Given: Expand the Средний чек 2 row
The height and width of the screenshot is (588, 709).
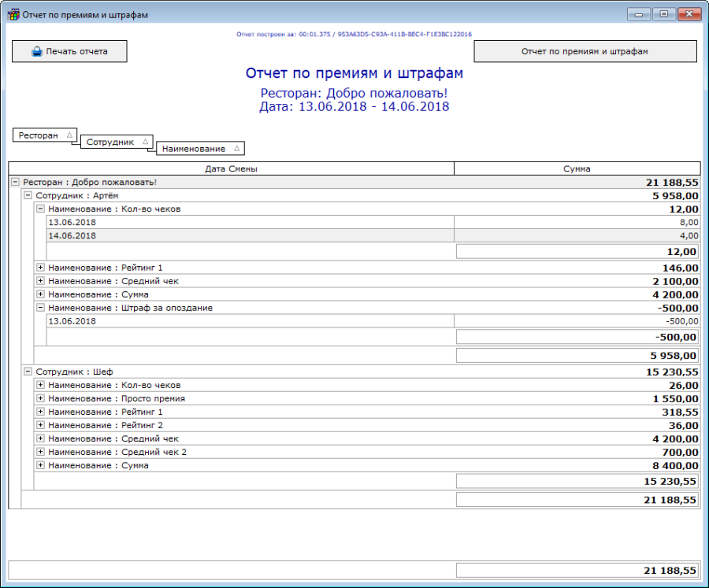Looking at the screenshot, I should coord(40,453).
